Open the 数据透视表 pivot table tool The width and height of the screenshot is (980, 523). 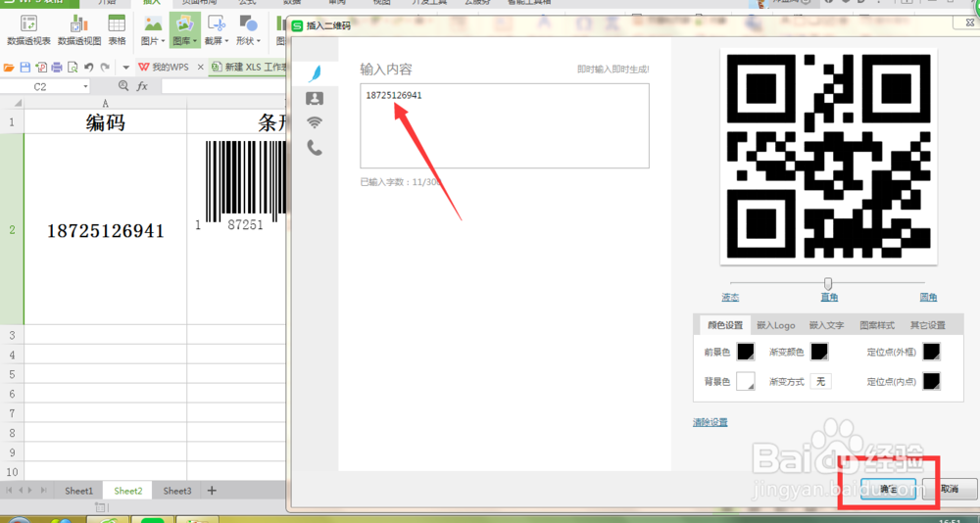coord(28,30)
